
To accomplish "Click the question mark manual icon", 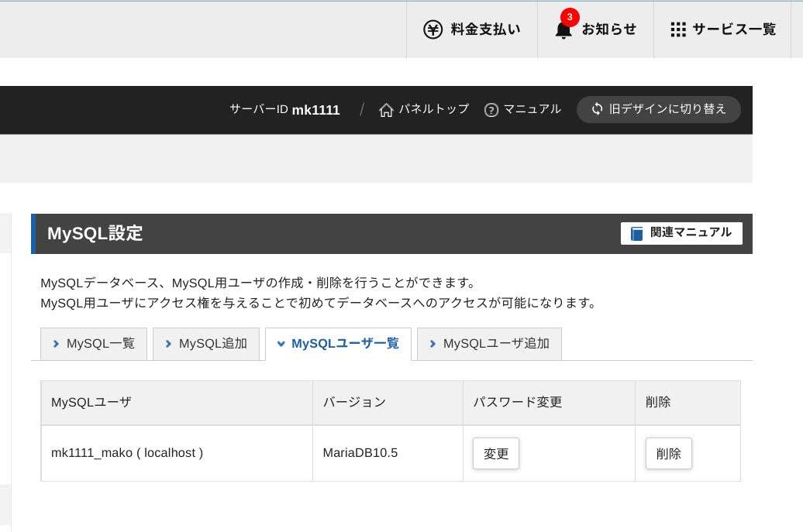I will point(491,110).
